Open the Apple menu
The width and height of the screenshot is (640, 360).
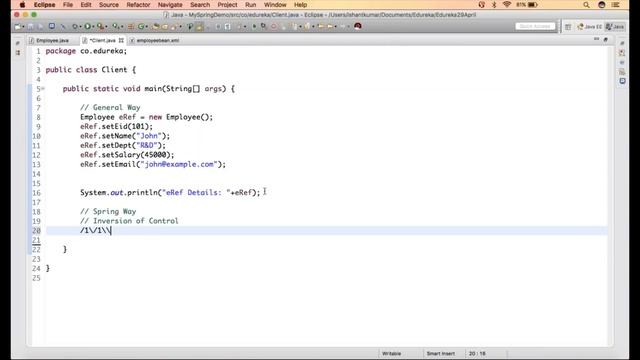tap(22, 5)
